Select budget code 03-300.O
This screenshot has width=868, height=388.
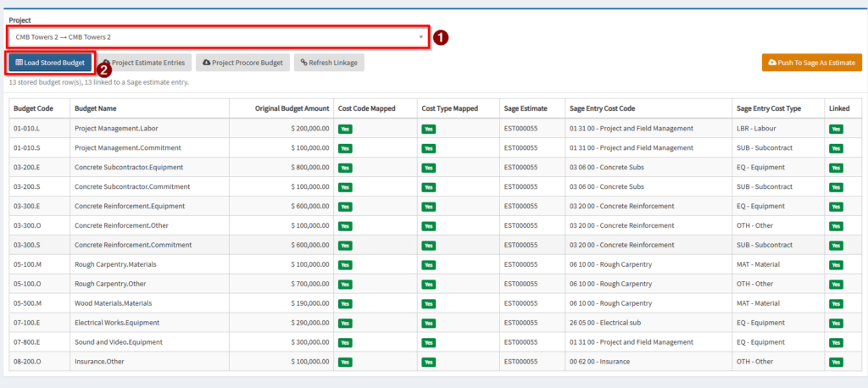(28, 225)
